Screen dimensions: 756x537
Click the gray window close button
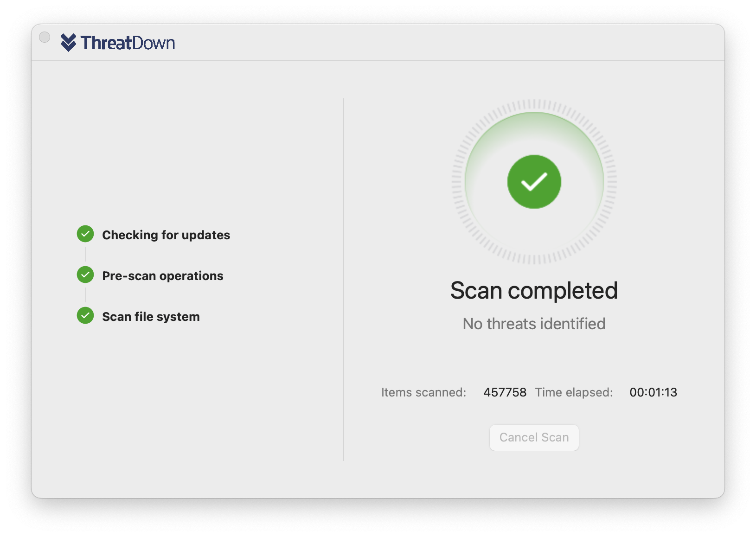click(x=45, y=37)
